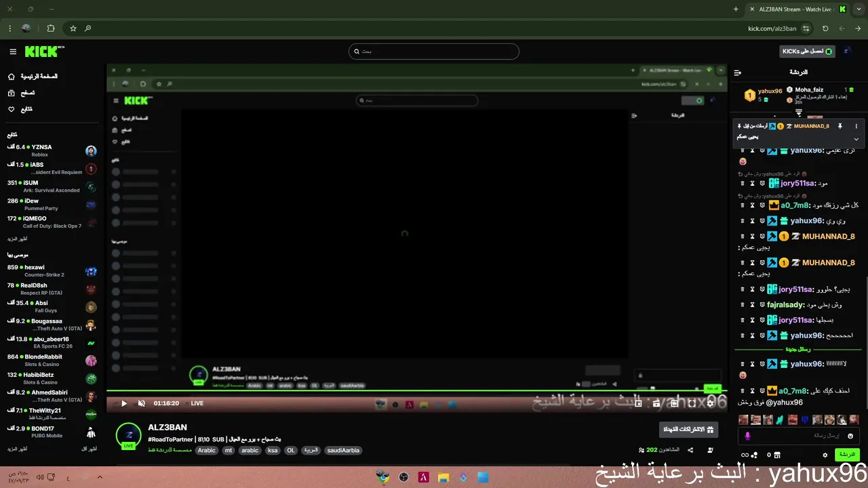Collapse the chat panel
The height and width of the screenshot is (488, 868).
738,73
